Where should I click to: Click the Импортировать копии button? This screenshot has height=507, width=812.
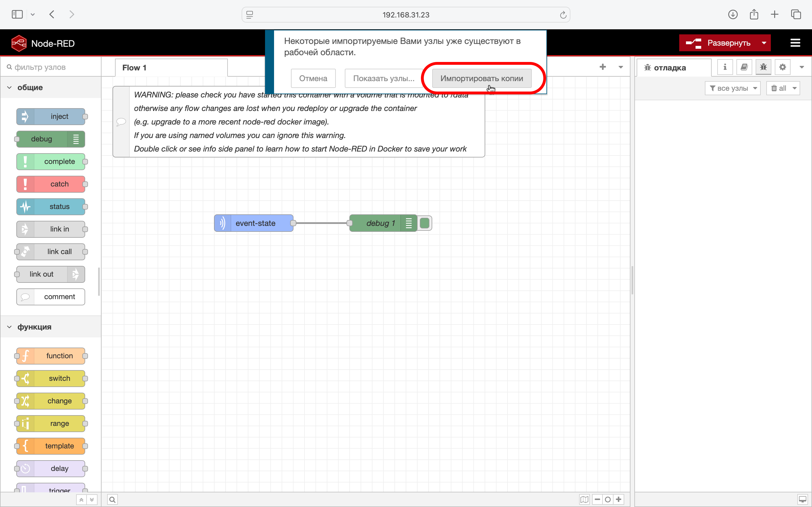pyautogui.click(x=482, y=79)
